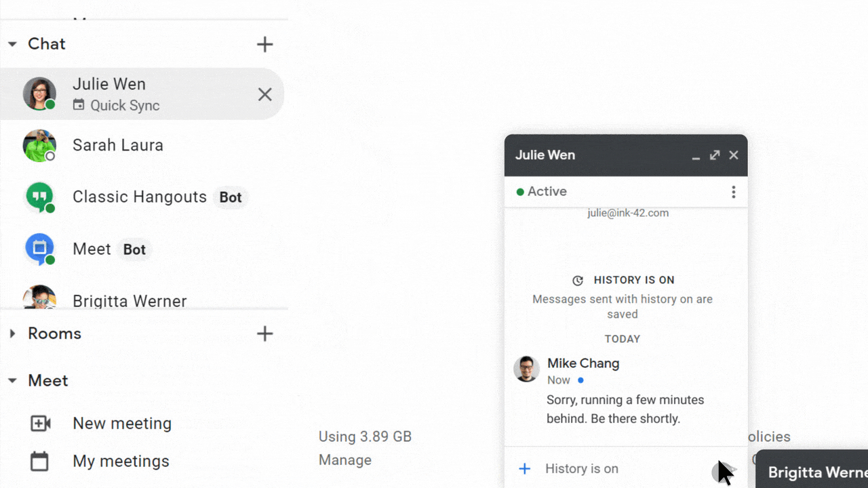The height and width of the screenshot is (488, 868).
Task: Collapse the Chat section
Action: click(x=12, y=44)
